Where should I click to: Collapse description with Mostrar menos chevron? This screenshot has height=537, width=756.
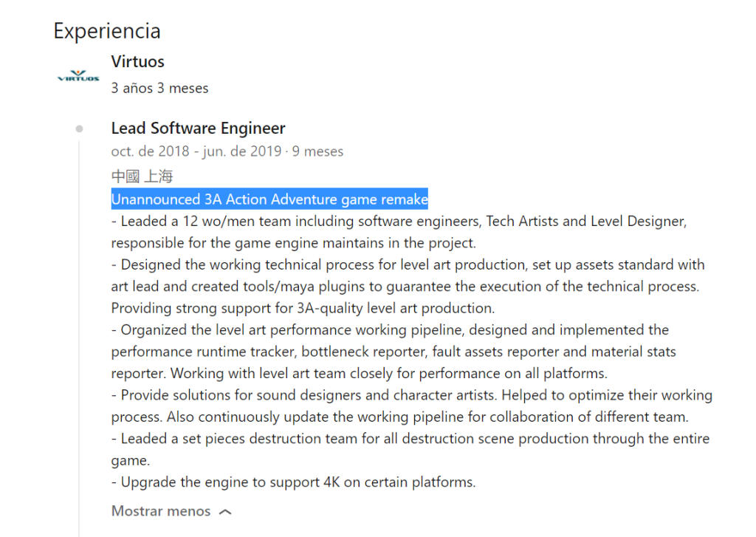point(225,512)
